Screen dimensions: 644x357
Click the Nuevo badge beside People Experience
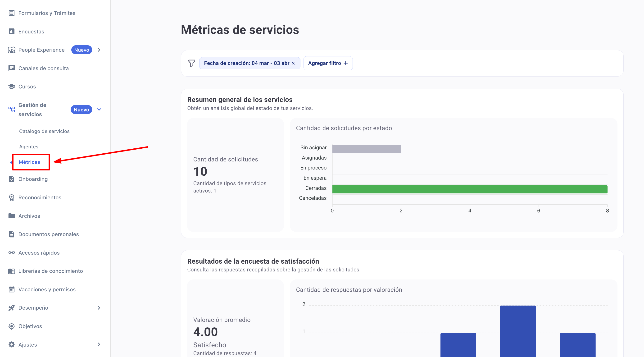[82, 50]
